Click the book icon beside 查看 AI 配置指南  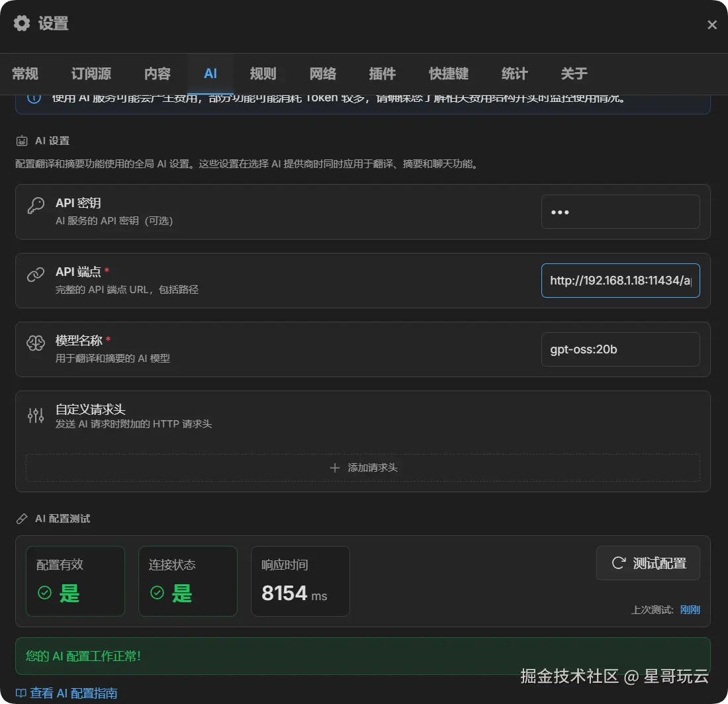tap(21, 693)
